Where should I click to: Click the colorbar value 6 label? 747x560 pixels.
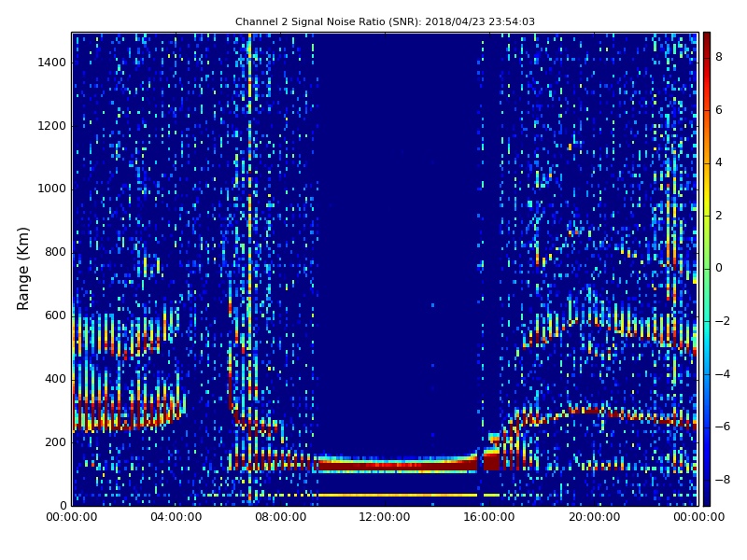click(719, 110)
